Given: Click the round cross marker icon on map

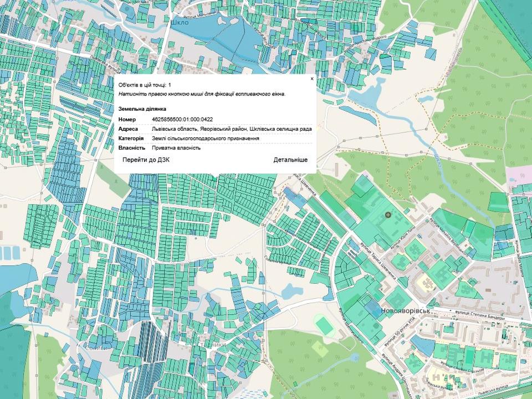Looking at the screenshot, I should [x=387, y=214].
